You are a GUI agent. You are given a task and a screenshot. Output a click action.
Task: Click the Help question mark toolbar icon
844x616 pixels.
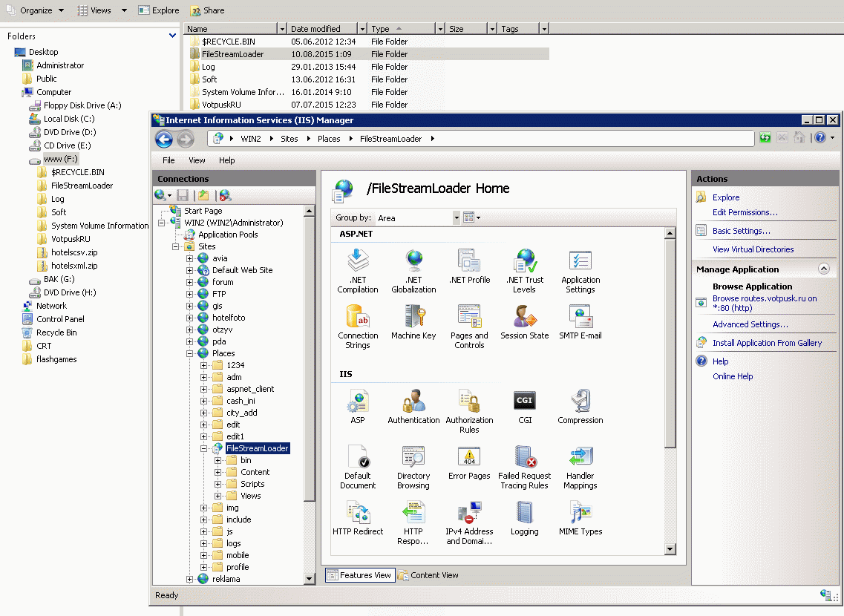click(x=820, y=138)
